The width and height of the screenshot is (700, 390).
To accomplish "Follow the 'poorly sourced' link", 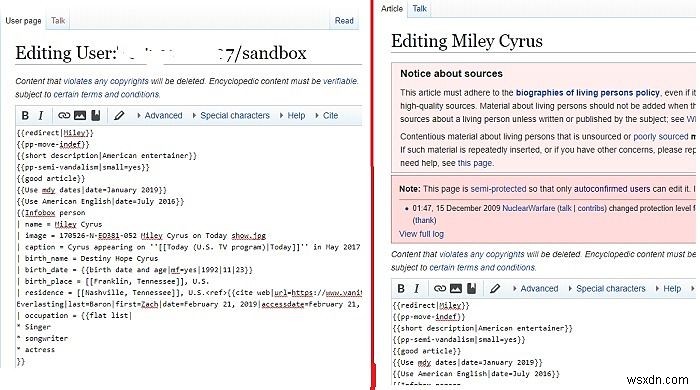I will [661, 137].
